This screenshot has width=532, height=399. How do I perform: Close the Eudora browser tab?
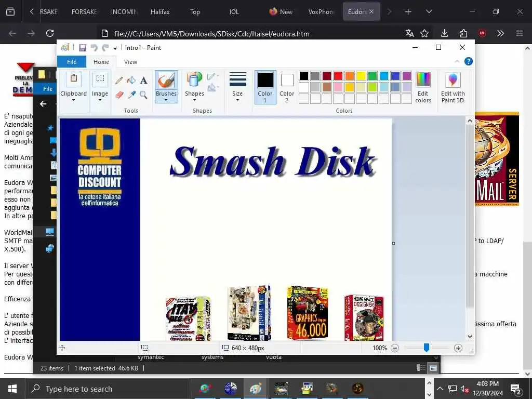point(371,11)
